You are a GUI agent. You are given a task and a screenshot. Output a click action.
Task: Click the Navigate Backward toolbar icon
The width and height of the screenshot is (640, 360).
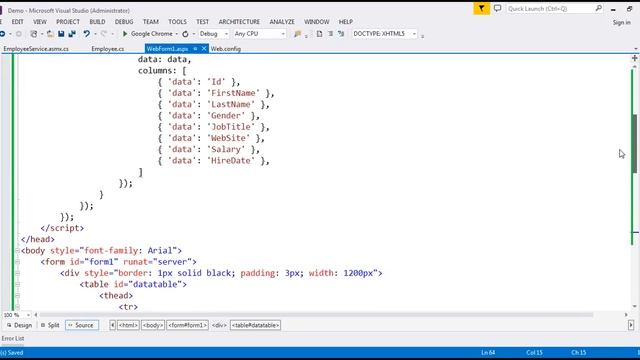[x=2, y=34]
